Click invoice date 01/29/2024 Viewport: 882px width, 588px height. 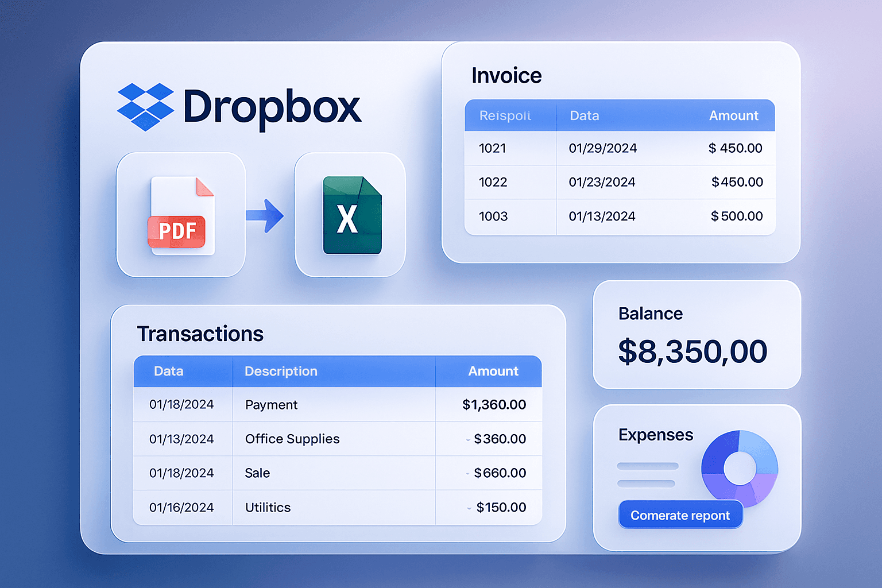tap(603, 148)
